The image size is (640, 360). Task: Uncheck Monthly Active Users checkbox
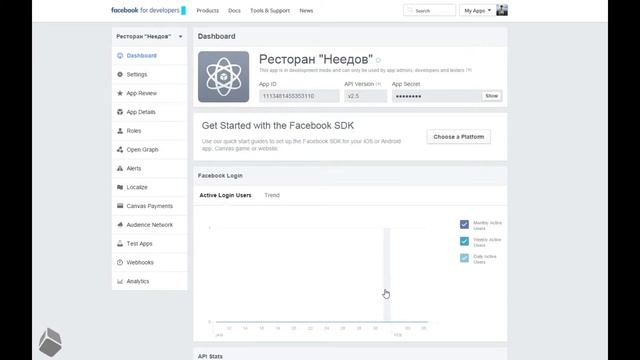tap(464, 224)
